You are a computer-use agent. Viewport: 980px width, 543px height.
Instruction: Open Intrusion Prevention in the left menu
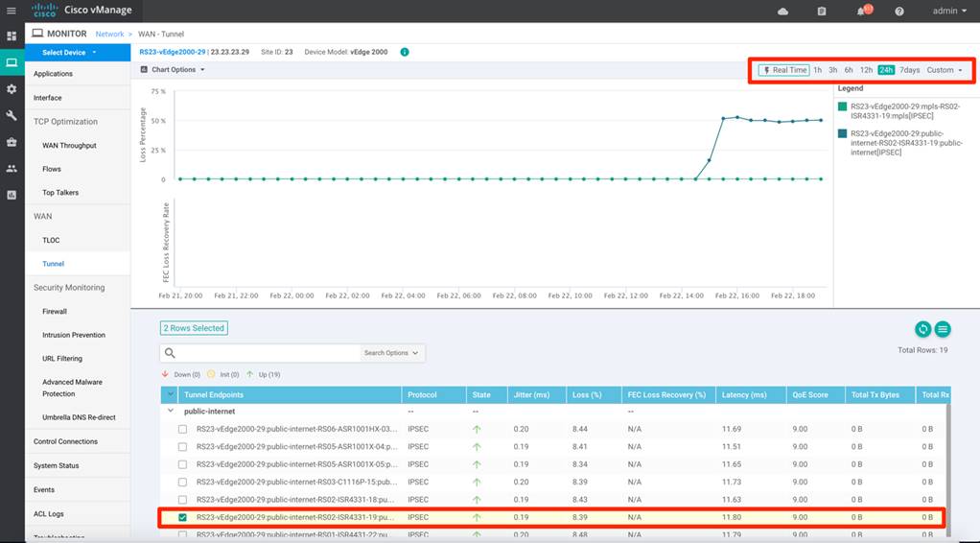click(74, 335)
